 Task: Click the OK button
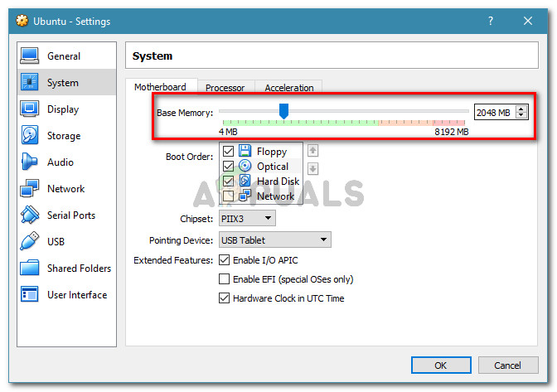[x=441, y=365]
